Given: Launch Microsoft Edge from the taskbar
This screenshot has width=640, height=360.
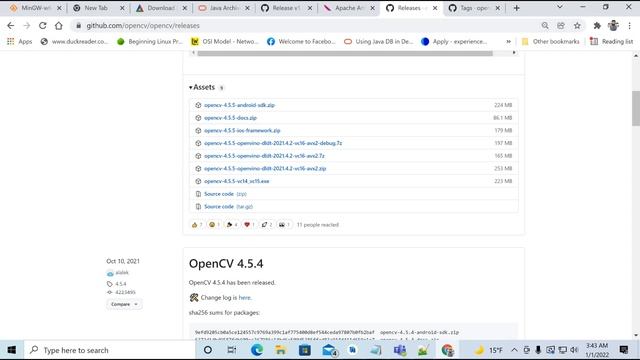Looking at the screenshot, I should tap(257, 350).
